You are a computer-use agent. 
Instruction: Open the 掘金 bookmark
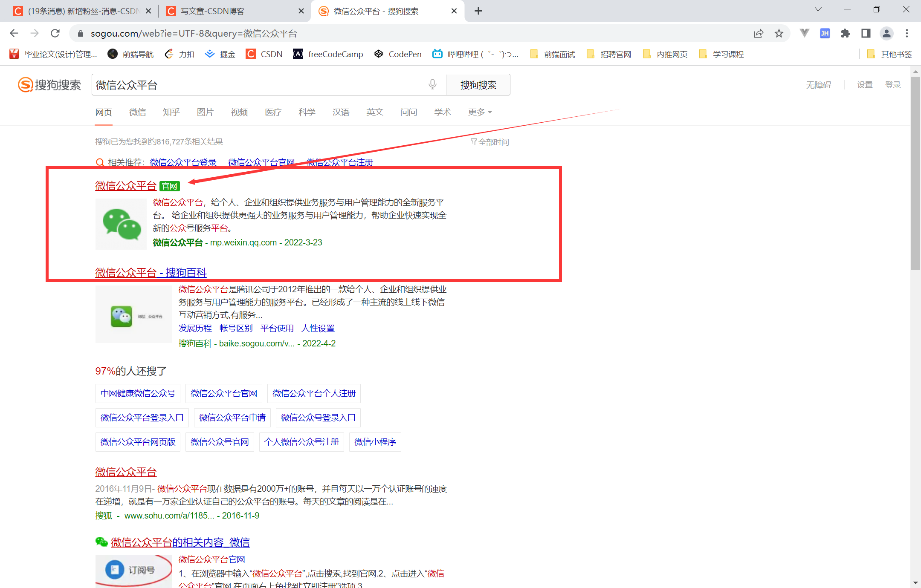[220, 54]
